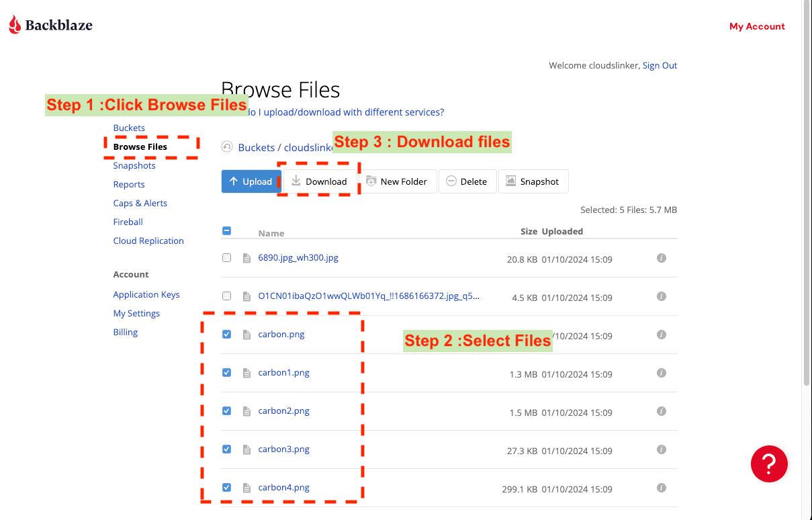
Task: Open info icon for carbon2.png row
Action: click(662, 411)
